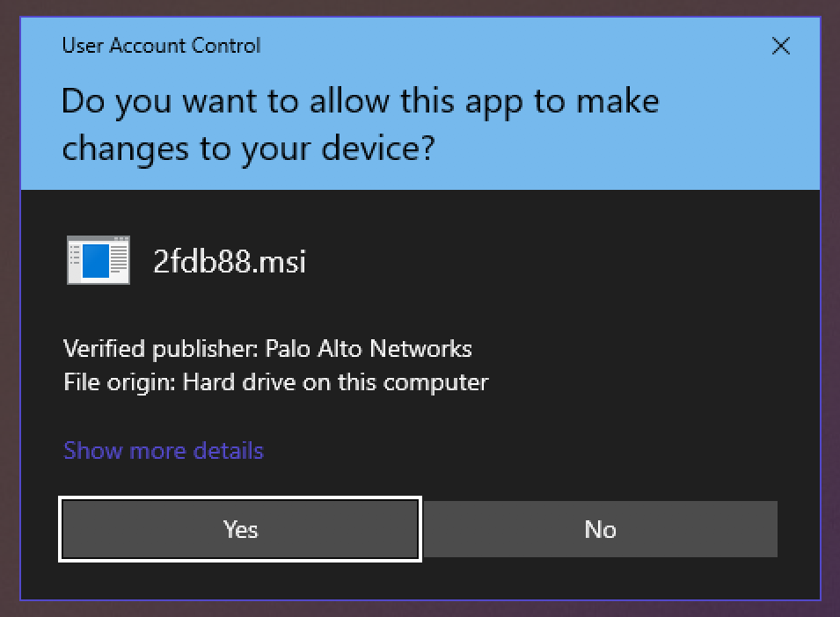
Task: Reject the 2fdb88.msi install with No
Action: coord(600,529)
